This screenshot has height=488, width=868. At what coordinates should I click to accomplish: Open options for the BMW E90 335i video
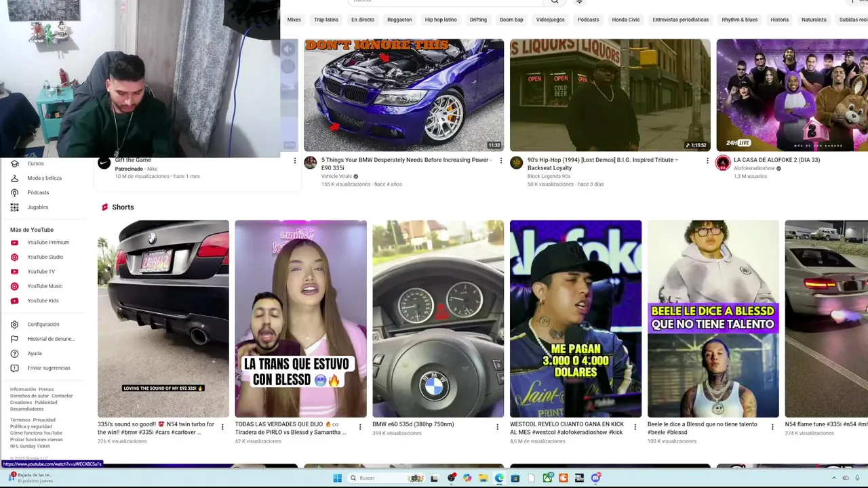(500, 161)
